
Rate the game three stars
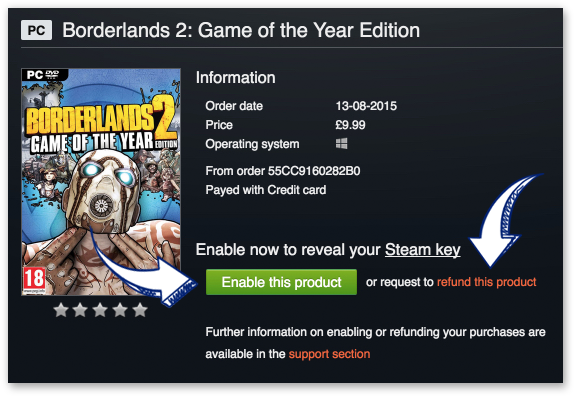[100, 310]
